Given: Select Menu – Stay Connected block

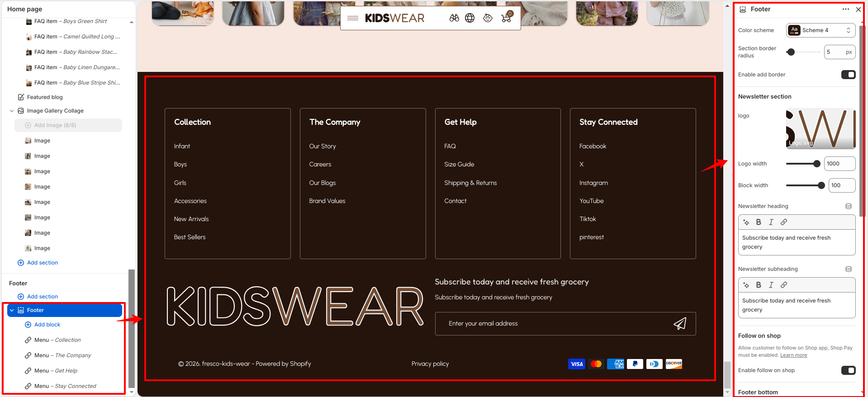Looking at the screenshot, I should click(x=65, y=386).
